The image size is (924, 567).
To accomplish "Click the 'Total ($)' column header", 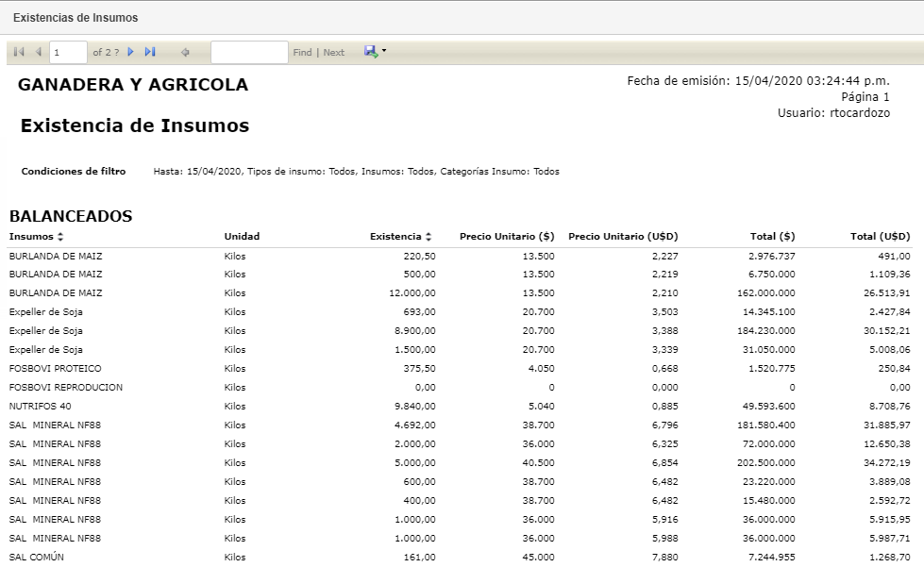I will pyautogui.click(x=773, y=236).
